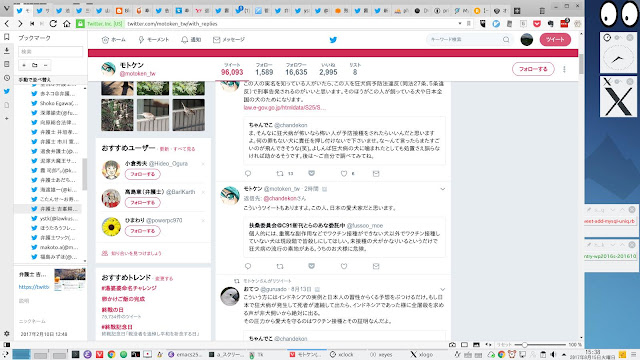The width and height of the screenshot is (640, 360).
Task: Retweet the tweet quoting @fussoo_moe
Action: click(x=280, y=266)
